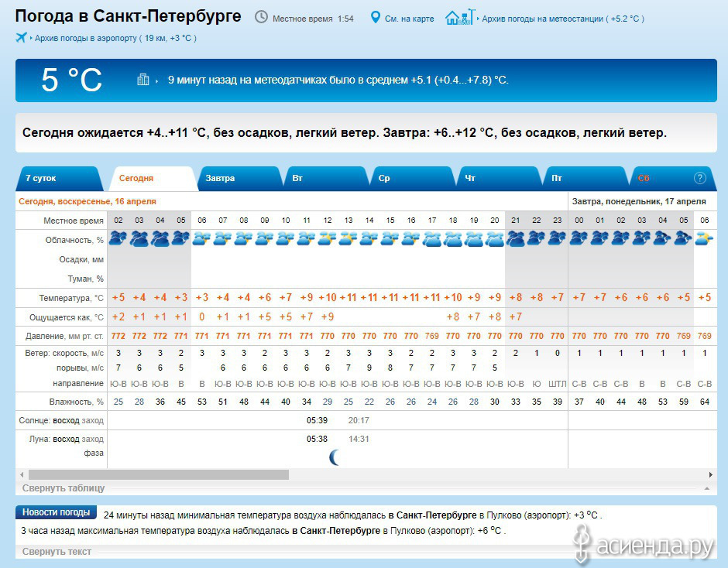
Task: Click the sunset time 20:17
Action: 359,420
